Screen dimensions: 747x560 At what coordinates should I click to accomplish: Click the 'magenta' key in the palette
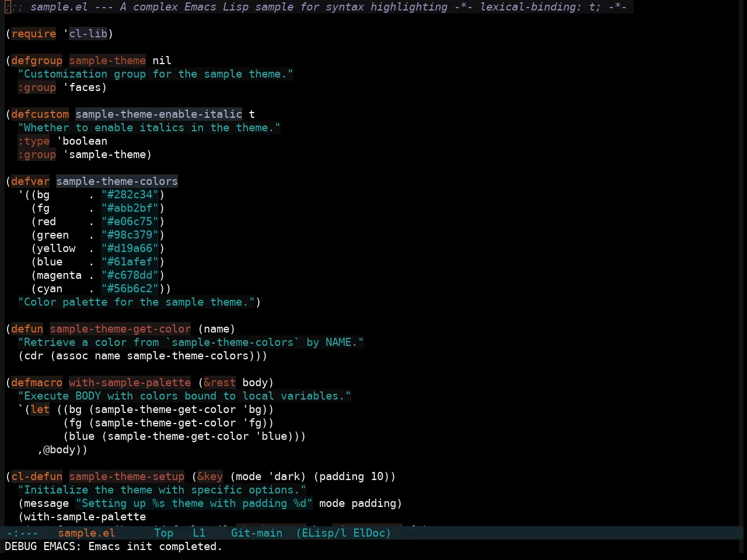[60, 275]
